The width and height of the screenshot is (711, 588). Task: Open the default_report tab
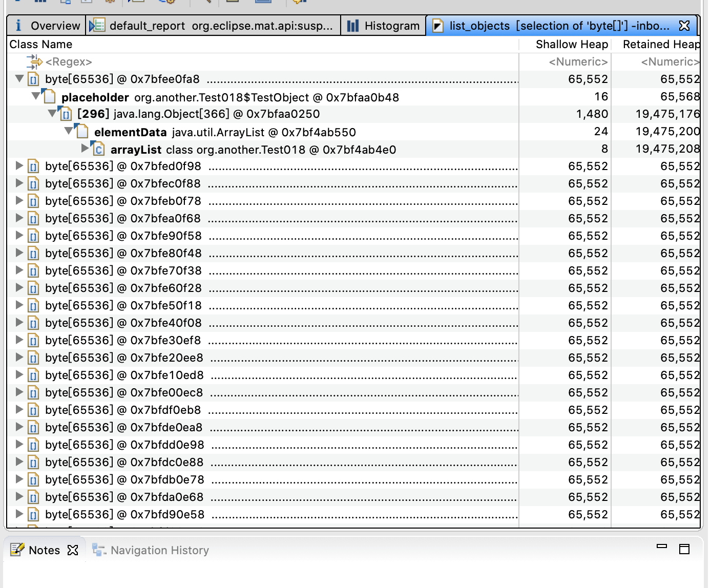[x=214, y=26]
